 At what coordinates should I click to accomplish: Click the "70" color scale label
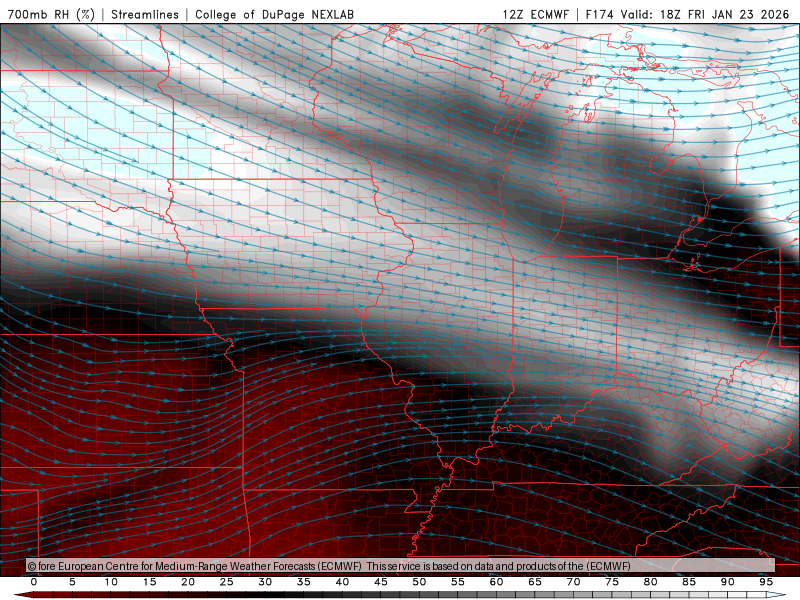pyautogui.click(x=573, y=582)
